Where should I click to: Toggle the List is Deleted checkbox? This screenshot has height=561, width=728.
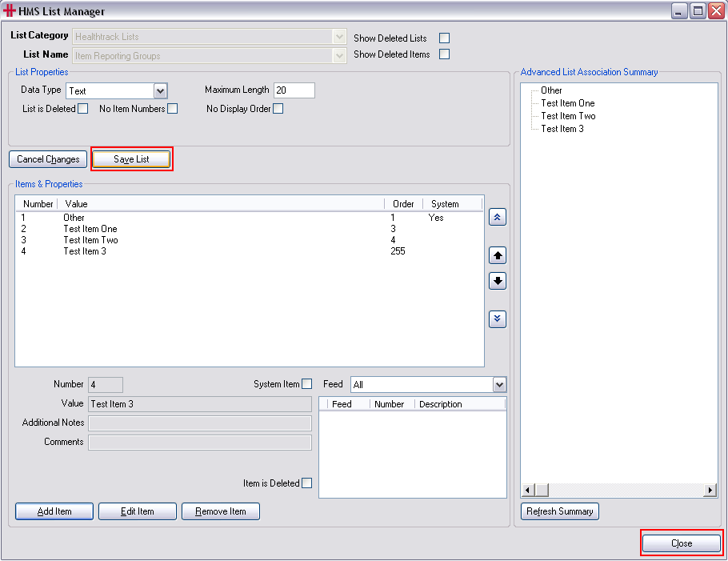[x=82, y=109]
